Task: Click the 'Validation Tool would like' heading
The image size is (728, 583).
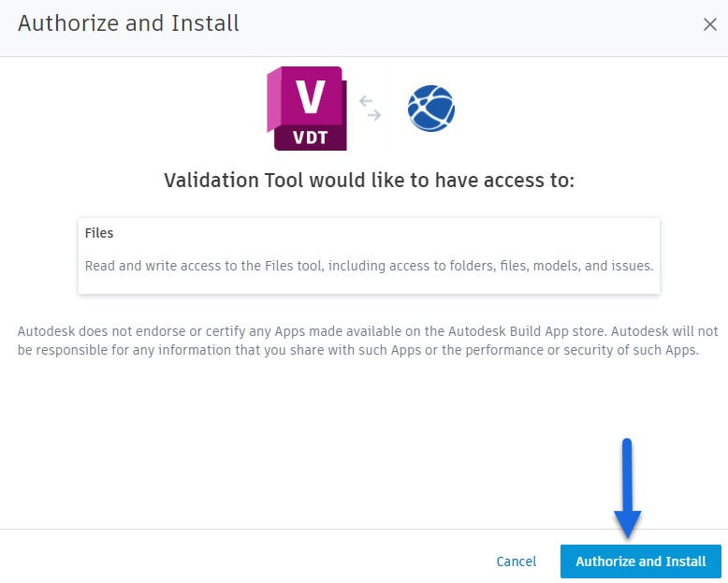Action: (369, 180)
